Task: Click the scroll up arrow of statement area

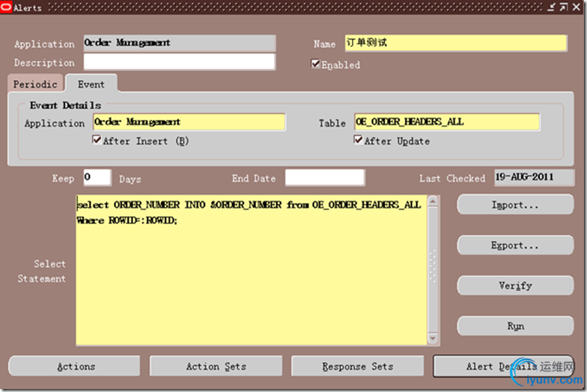Action: (x=433, y=201)
